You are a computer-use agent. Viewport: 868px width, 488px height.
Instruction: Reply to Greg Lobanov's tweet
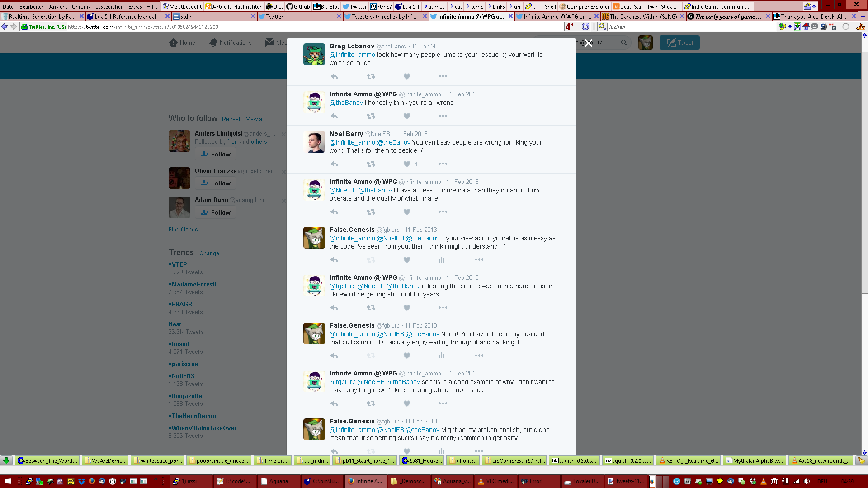(x=334, y=76)
